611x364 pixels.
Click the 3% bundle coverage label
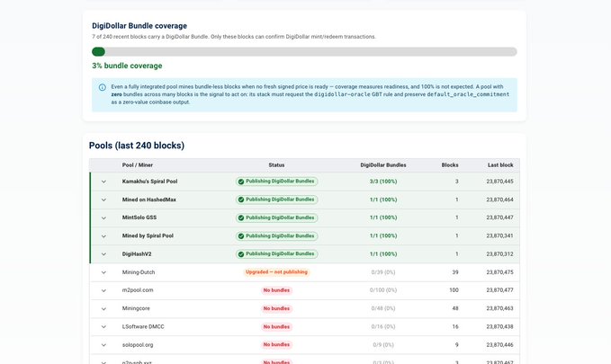(127, 66)
